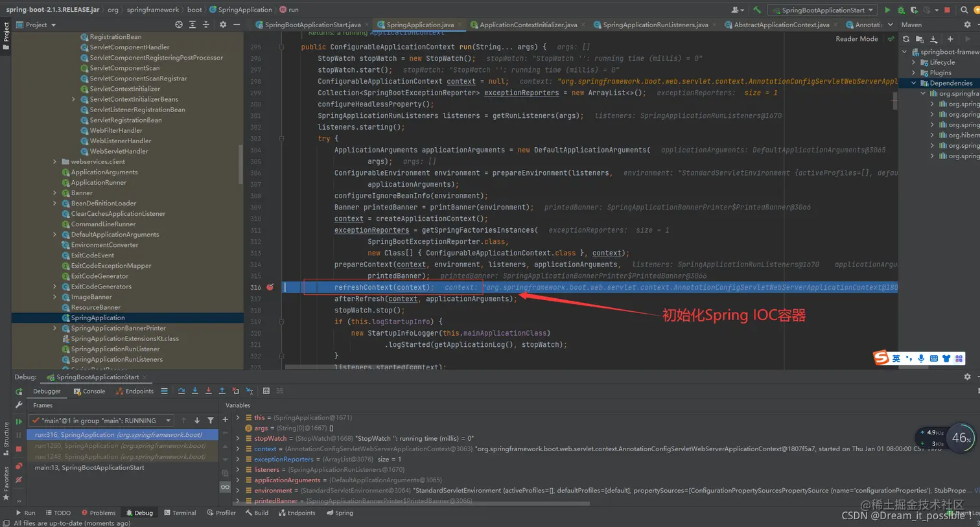
Task: Toggle the frames filter funnel icon
Action: coord(211,421)
